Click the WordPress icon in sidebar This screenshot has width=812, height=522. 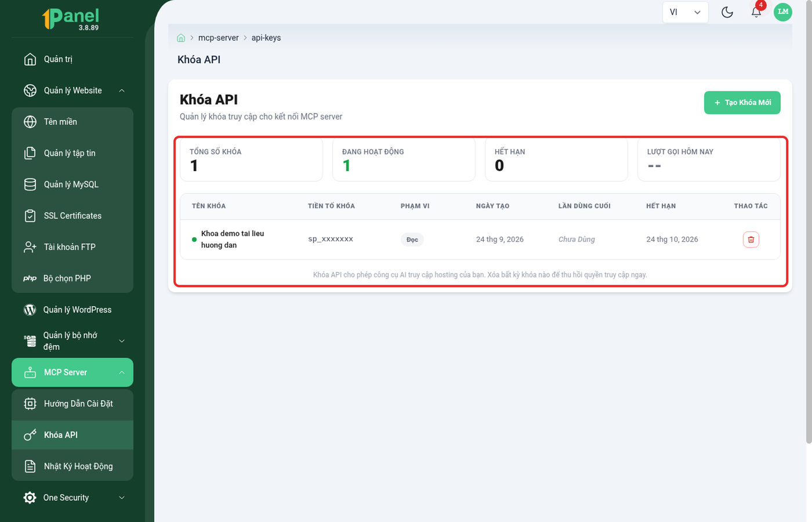click(30, 310)
